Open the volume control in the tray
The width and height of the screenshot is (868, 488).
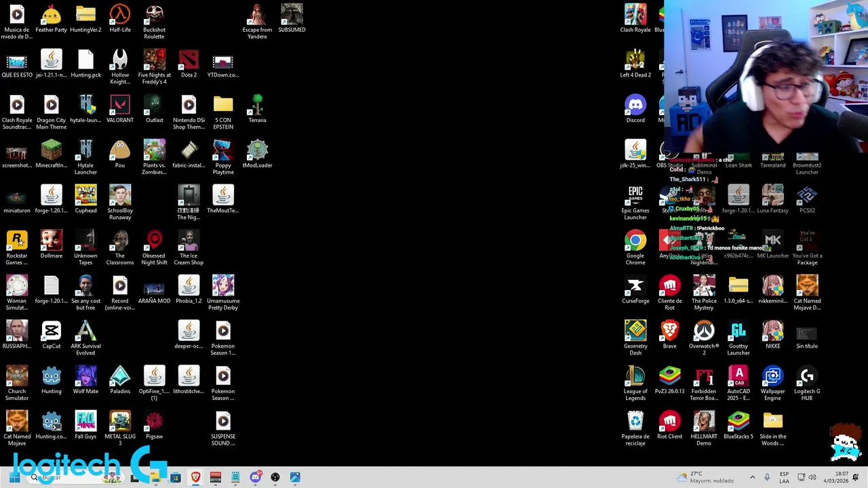coord(812,477)
